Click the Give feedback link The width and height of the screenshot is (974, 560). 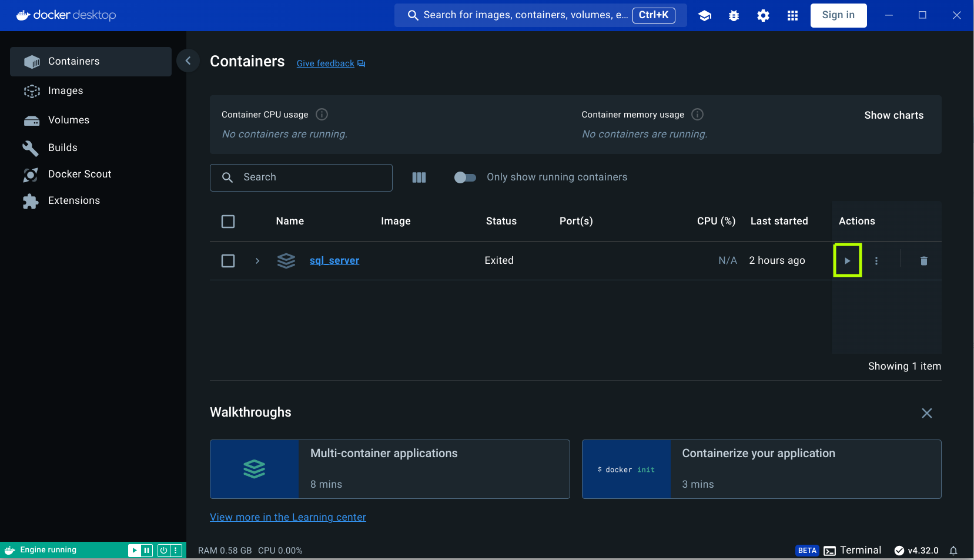click(325, 63)
